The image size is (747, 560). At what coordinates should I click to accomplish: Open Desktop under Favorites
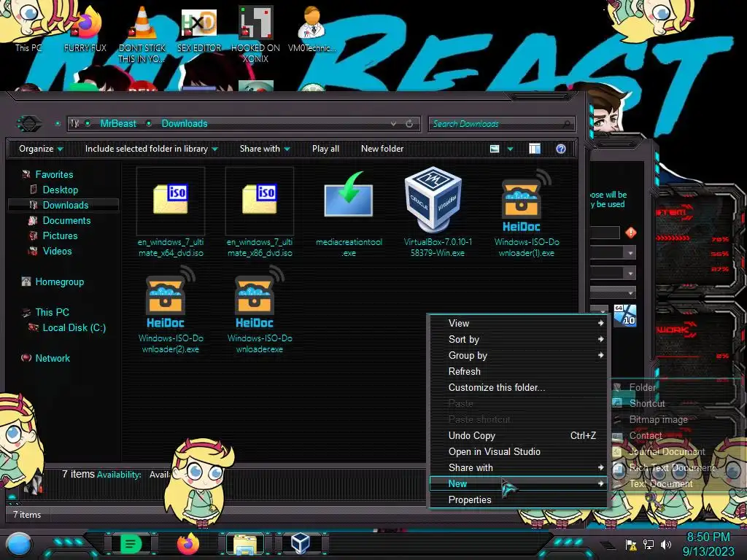[x=61, y=190]
